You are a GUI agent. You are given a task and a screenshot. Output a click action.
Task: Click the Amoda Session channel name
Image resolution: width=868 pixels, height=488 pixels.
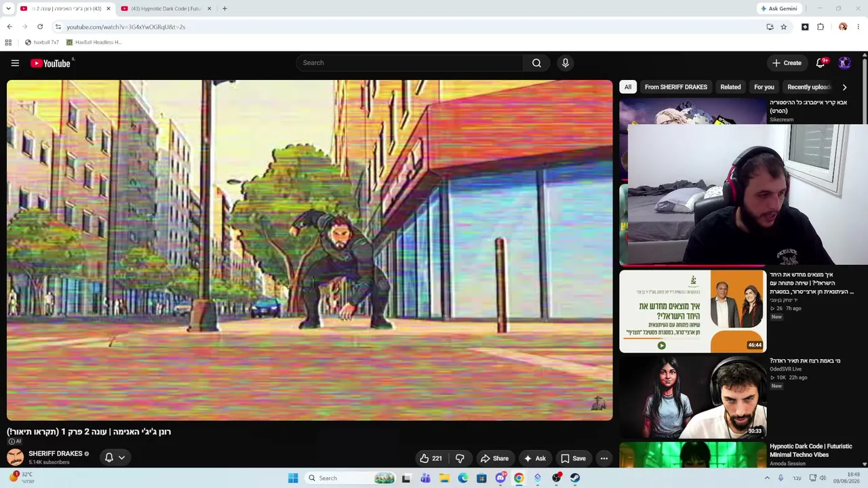coord(787,464)
